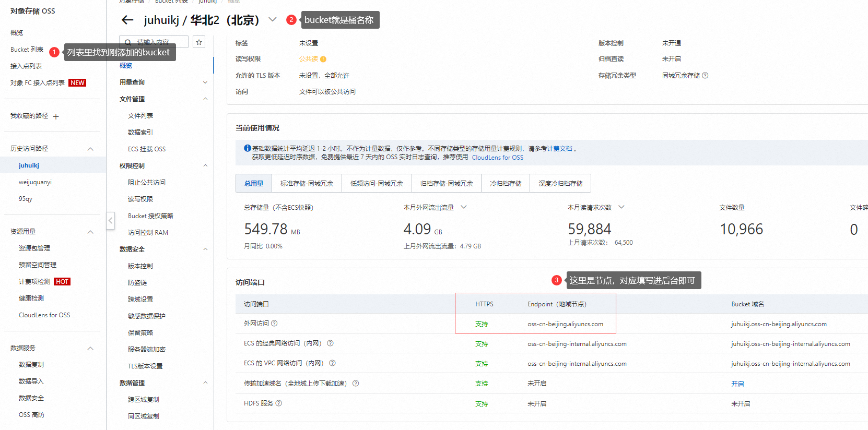
Task: Open 数据索引 under 文件管理
Action: (140, 133)
